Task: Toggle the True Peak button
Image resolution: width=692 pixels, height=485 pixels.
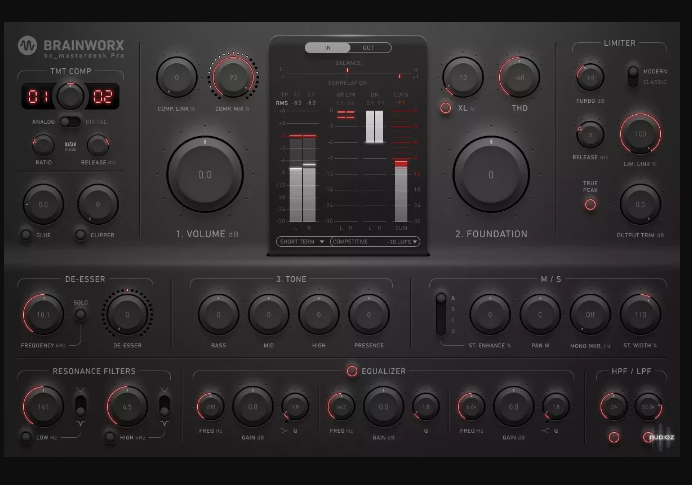Action: (590, 204)
